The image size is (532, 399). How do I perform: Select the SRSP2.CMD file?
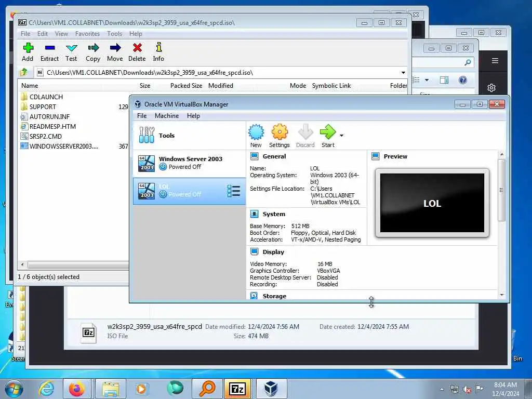pos(46,136)
